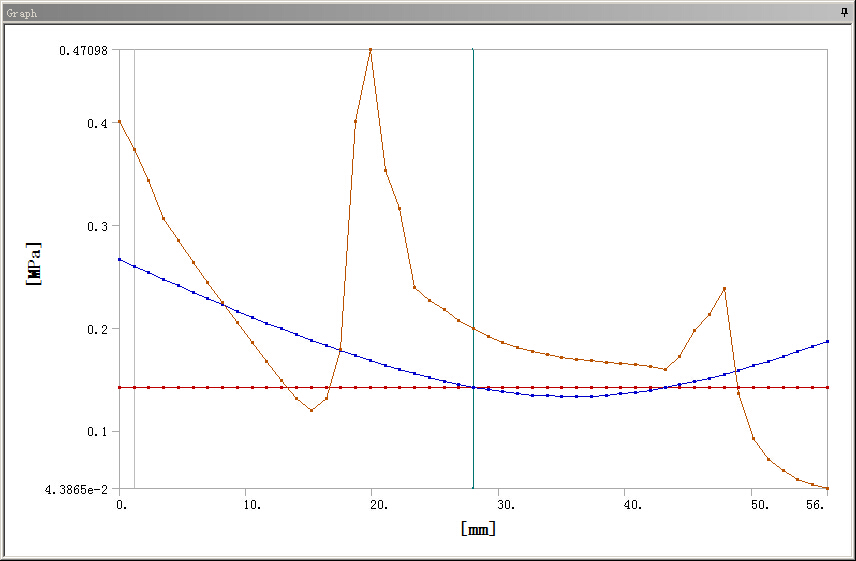Click the 0.1 y-axis label
This screenshot has height=561, width=856.
click(97, 432)
